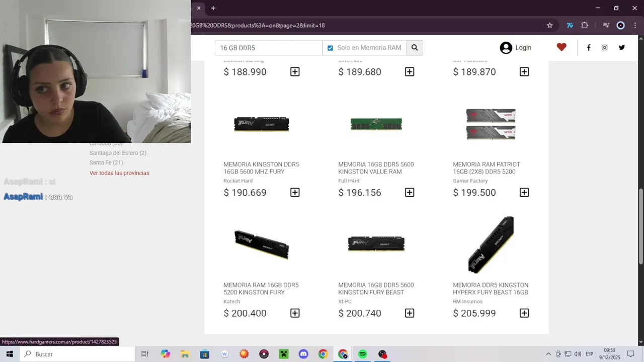Click the Katech Fury Beast image
The image size is (644, 362).
point(262,244)
